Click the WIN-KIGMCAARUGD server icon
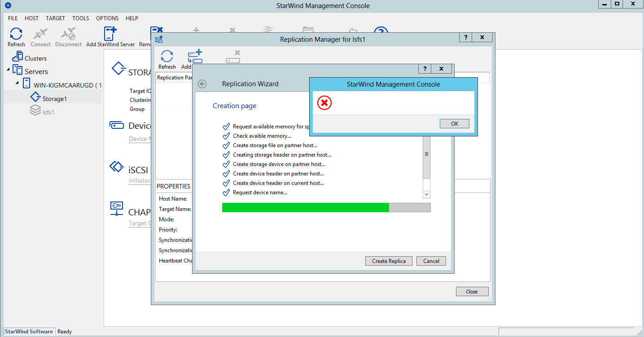Screen dimensions: 644x337 click(27, 83)
